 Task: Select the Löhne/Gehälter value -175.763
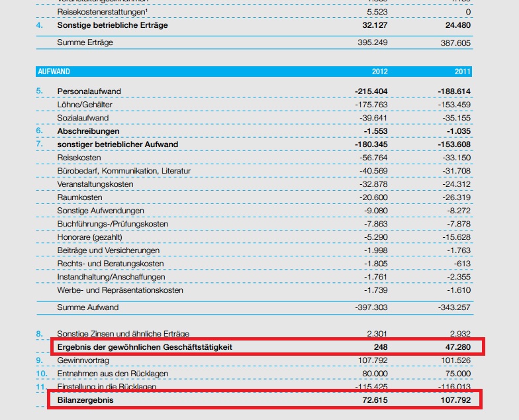(x=371, y=105)
